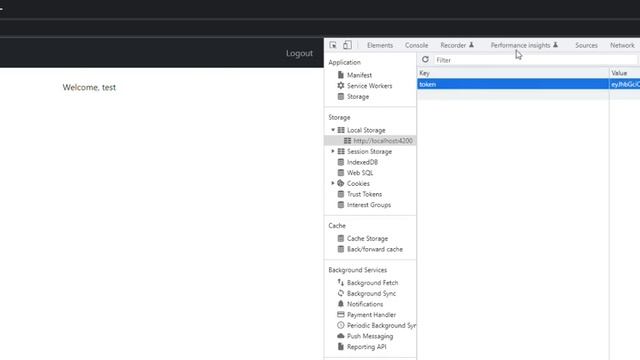Open Interest Groups entry
The image size is (640, 360).
pos(369,205)
